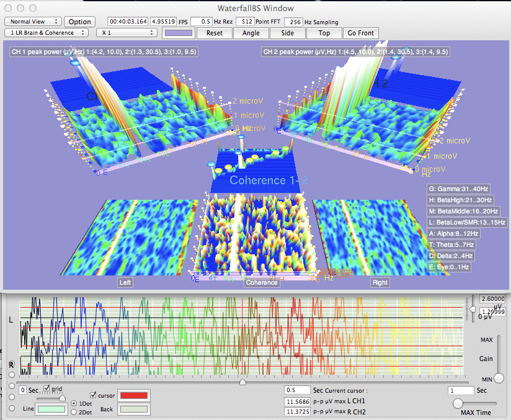Click the Point FFT field showing 512
The height and width of the screenshot is (420, 511).
coord(245,22)
